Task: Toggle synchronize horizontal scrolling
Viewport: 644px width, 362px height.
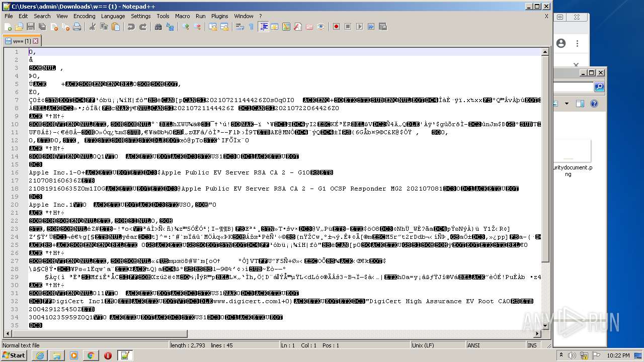Action: [x=224, y=27]
